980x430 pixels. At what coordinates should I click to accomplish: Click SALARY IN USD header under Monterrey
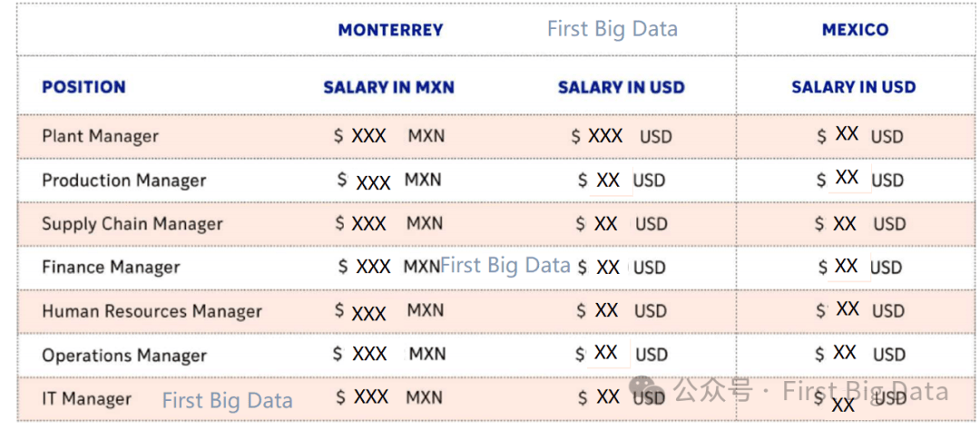tap(622, 87)
